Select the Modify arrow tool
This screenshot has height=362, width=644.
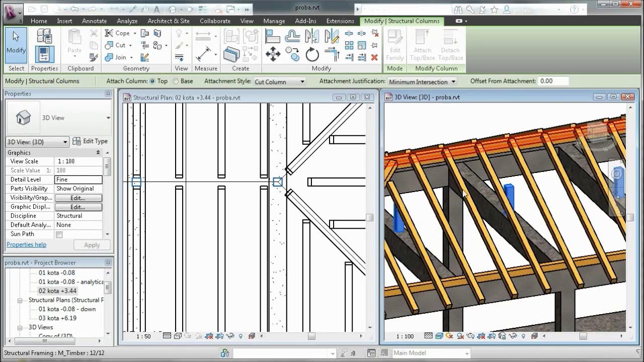[x=16, y=44]
